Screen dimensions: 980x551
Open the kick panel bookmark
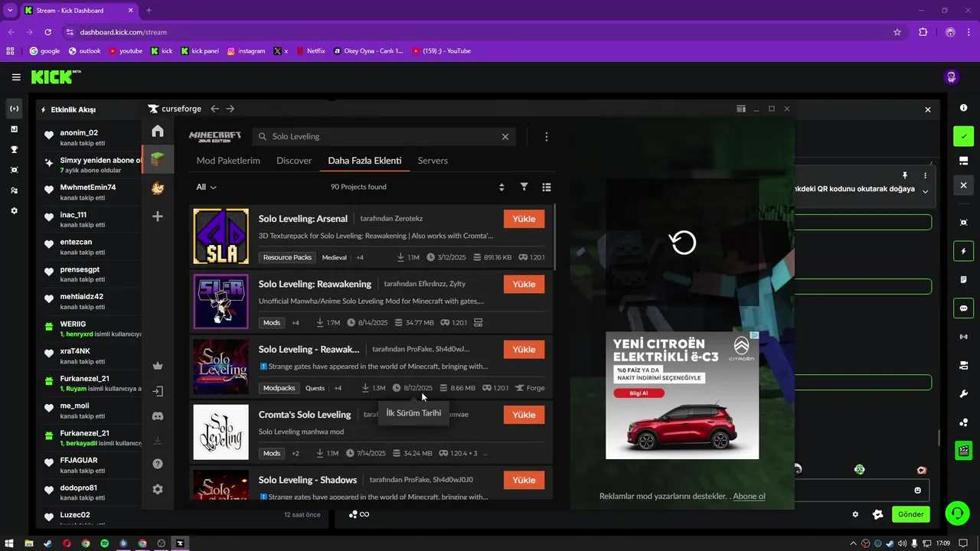point(200,51)
